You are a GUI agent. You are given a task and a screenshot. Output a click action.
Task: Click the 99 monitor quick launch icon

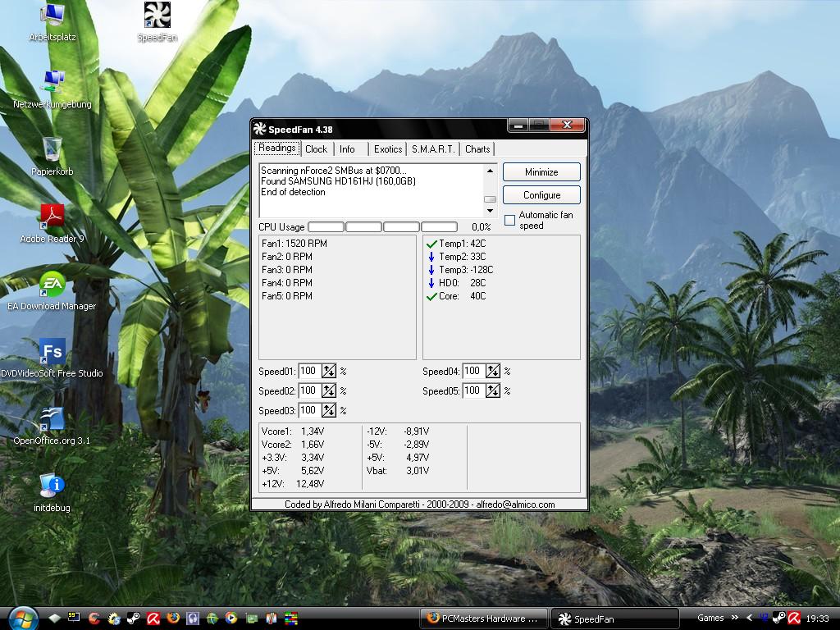tap(73, 617)
